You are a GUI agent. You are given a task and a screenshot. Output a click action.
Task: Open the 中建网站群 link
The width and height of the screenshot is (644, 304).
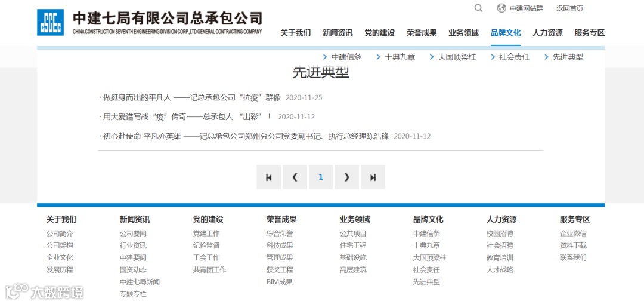tap(526, 8)
